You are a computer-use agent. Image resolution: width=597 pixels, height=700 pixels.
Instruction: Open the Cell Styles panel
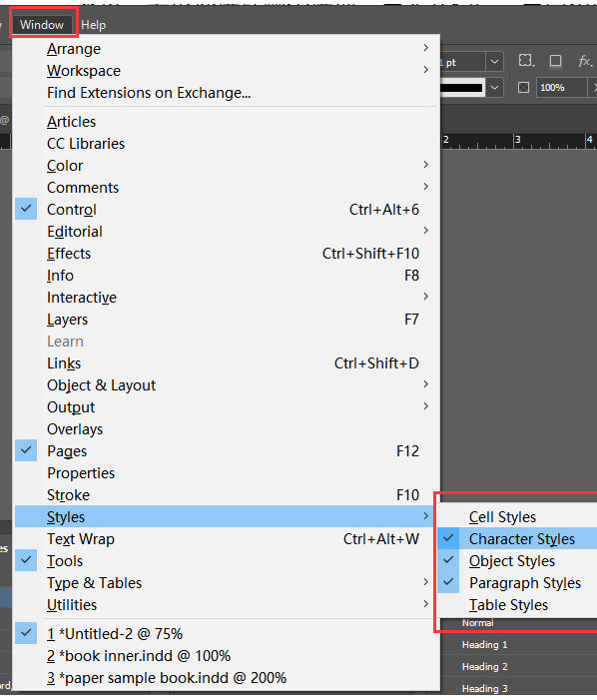coord(517,516)
